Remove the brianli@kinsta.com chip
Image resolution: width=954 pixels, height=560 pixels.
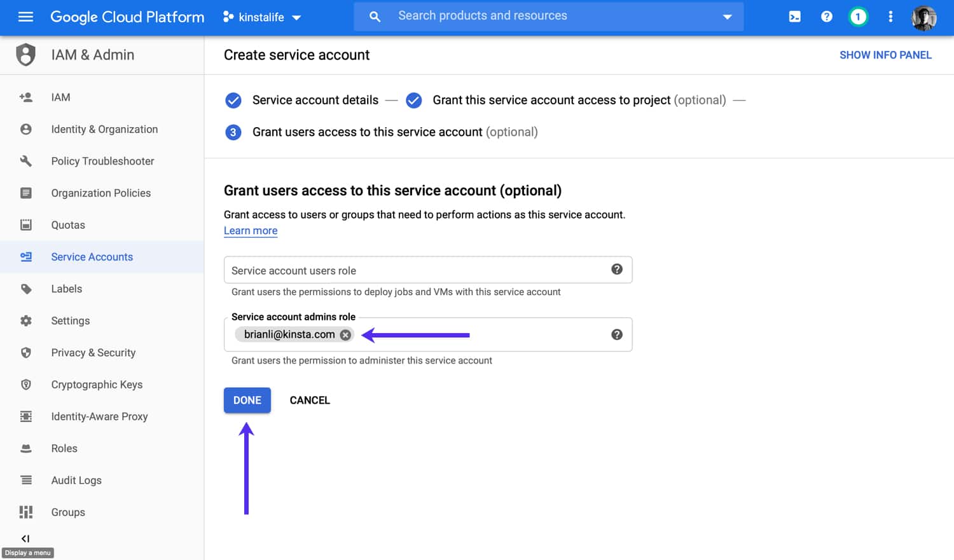[x=345, y=334]
